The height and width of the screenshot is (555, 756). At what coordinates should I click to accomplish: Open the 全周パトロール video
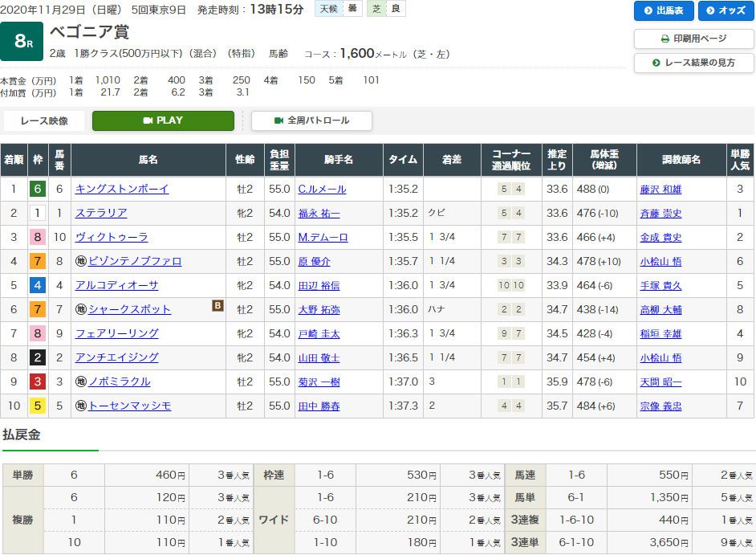coord(311,120)
